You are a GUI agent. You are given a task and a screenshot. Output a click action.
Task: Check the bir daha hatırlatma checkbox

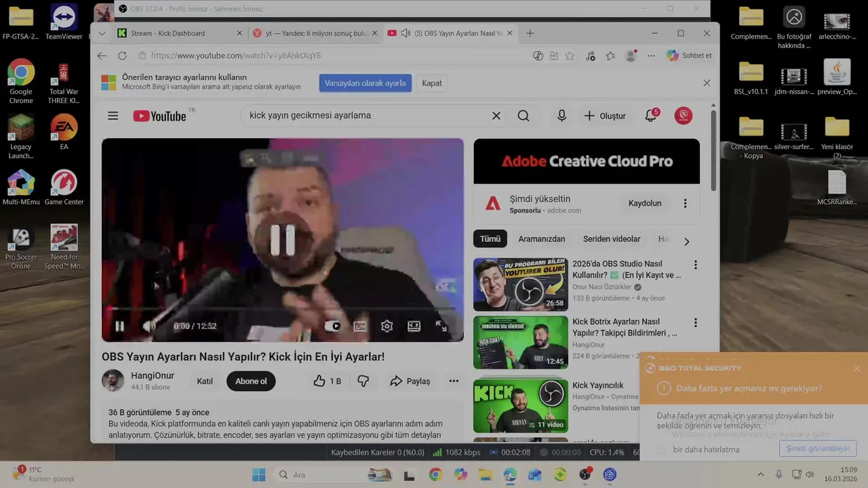click(661, 449)
